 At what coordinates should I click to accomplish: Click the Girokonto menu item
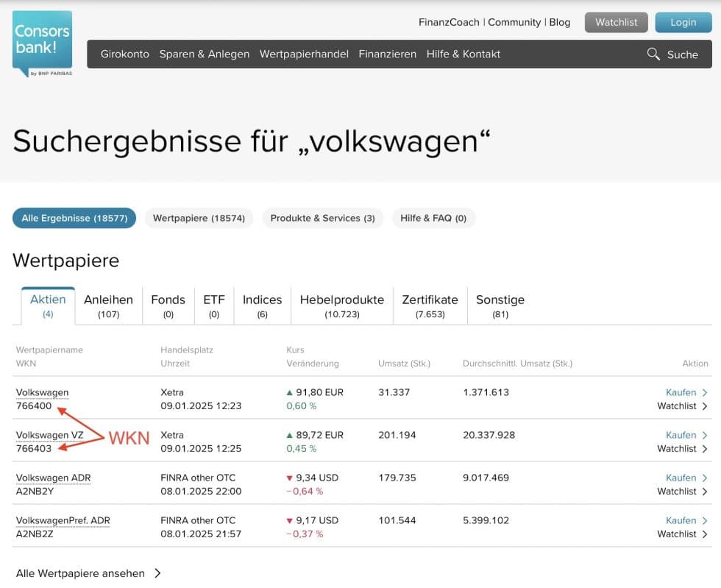(x=124, y=54)
